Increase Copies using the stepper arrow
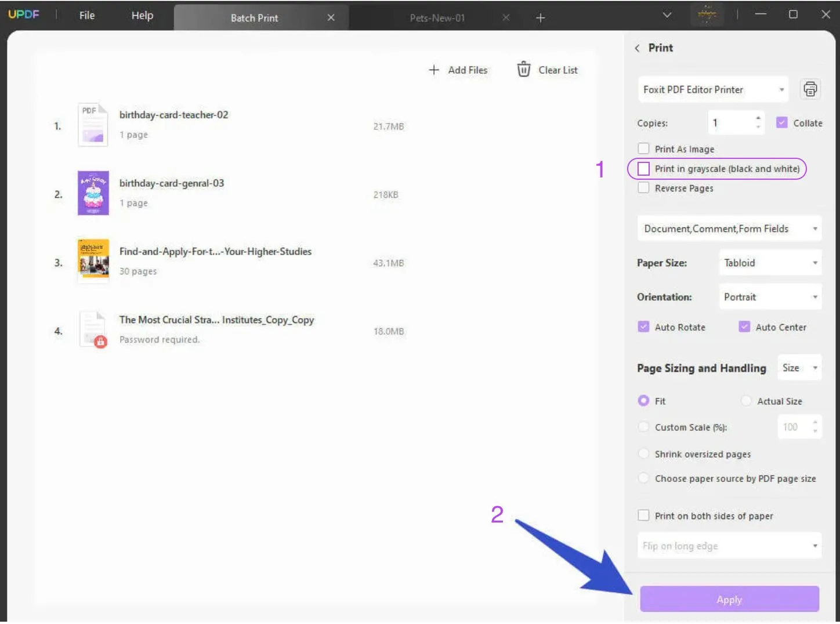This screenshot has width=840, height=624. click(x=758, y=119)
